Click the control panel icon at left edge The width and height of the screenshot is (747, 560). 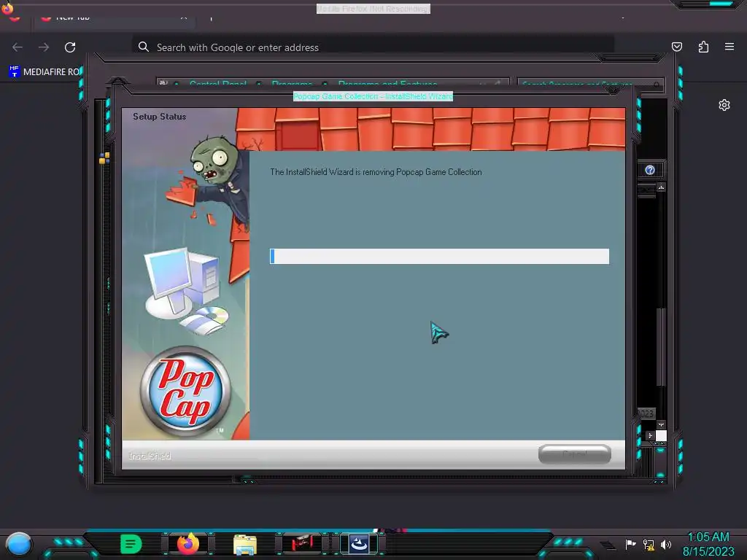(104, 158)
